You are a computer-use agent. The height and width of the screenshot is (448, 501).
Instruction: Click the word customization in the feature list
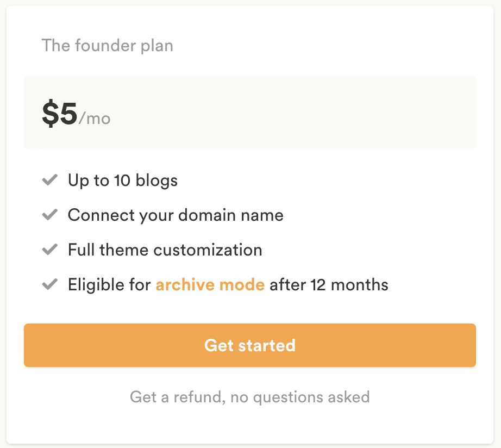click(x=208, y=250)
